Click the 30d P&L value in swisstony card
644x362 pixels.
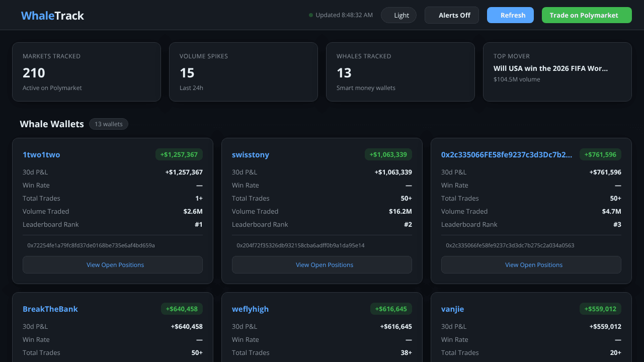click(x=393, y=172)
